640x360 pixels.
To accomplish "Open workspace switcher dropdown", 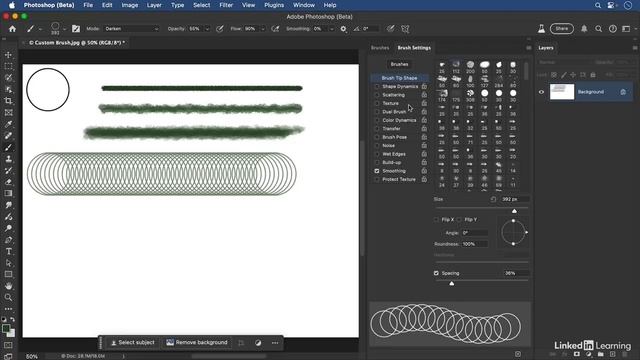I will pyautogui.click(x=628, y=29).
